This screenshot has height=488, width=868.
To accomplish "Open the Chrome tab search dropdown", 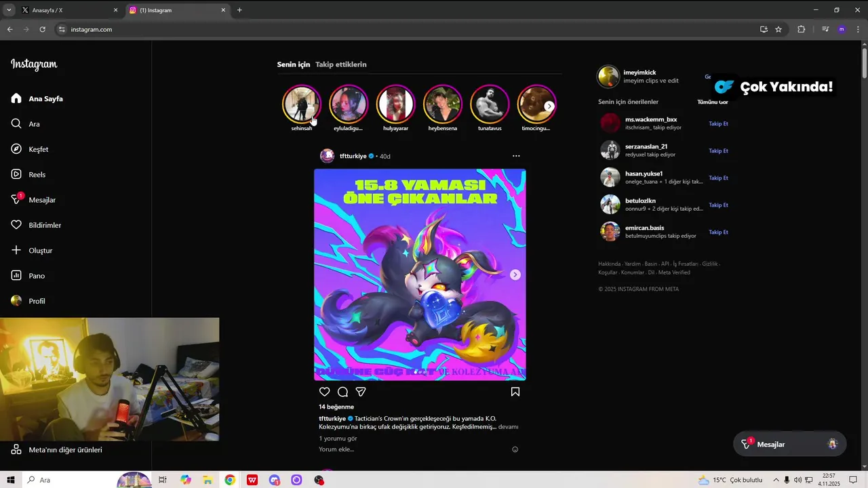I will coord(9,10).
